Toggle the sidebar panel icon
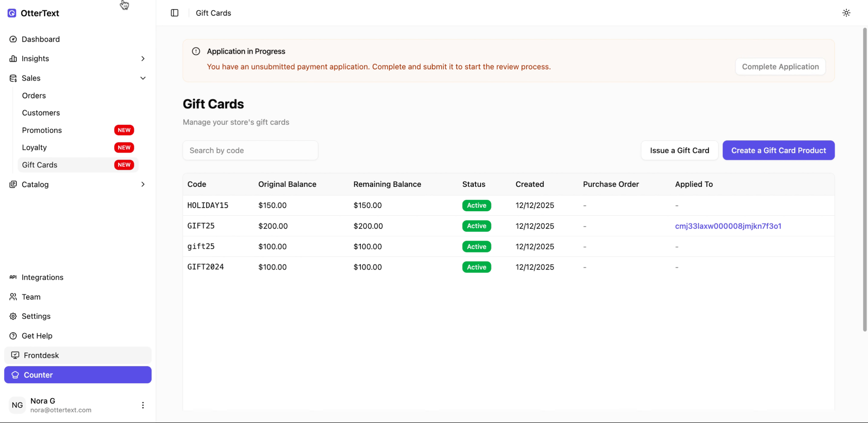The height and width of the screenshot is (423, 868). [x=175, y=13]
